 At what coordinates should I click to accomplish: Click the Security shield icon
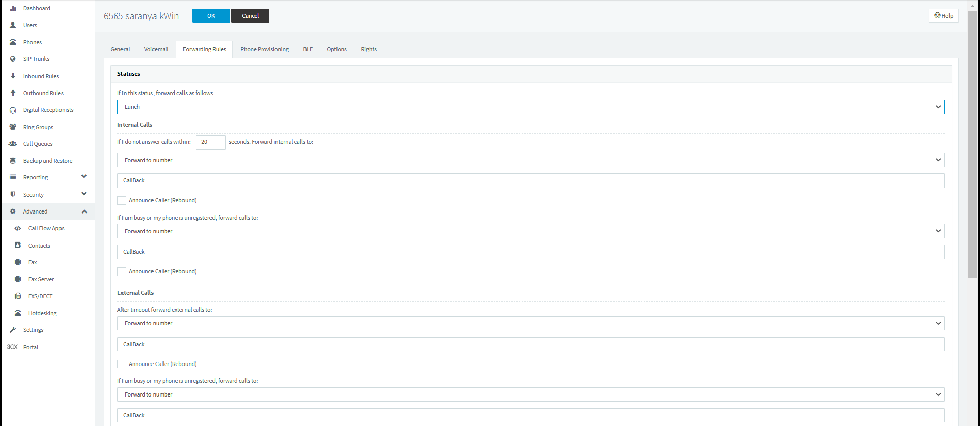(x=13, y=194)
